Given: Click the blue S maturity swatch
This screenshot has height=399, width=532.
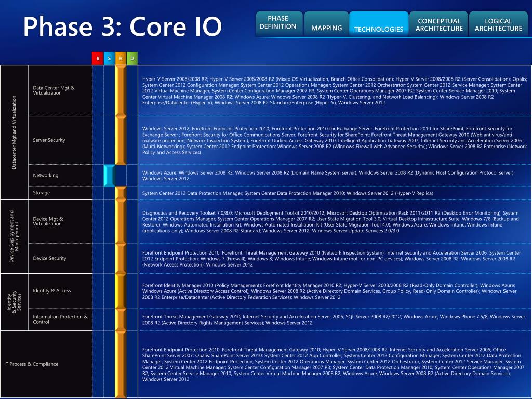Looking at the screenshot, I should point(109,58).
